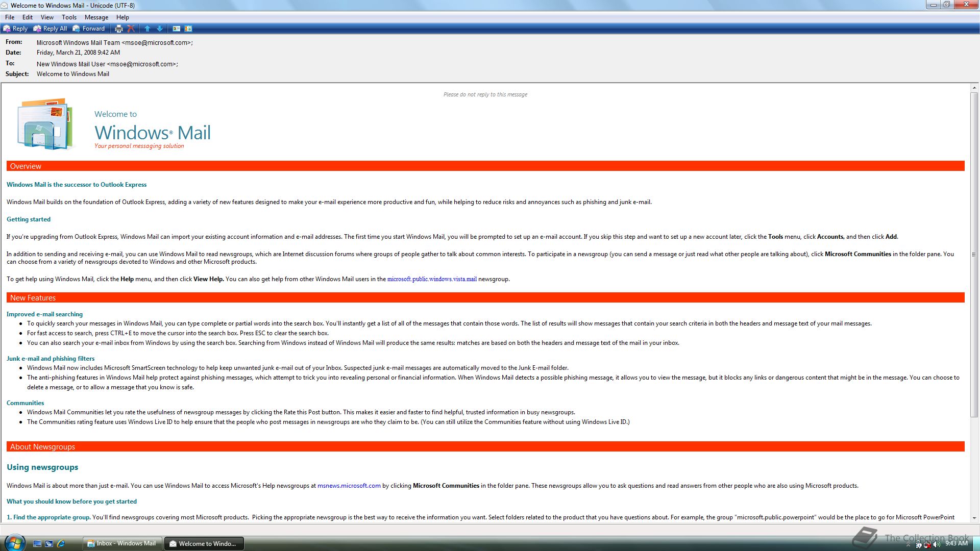Click 'What you should know before you get started'
980x551 pixels.
point(71,502)
